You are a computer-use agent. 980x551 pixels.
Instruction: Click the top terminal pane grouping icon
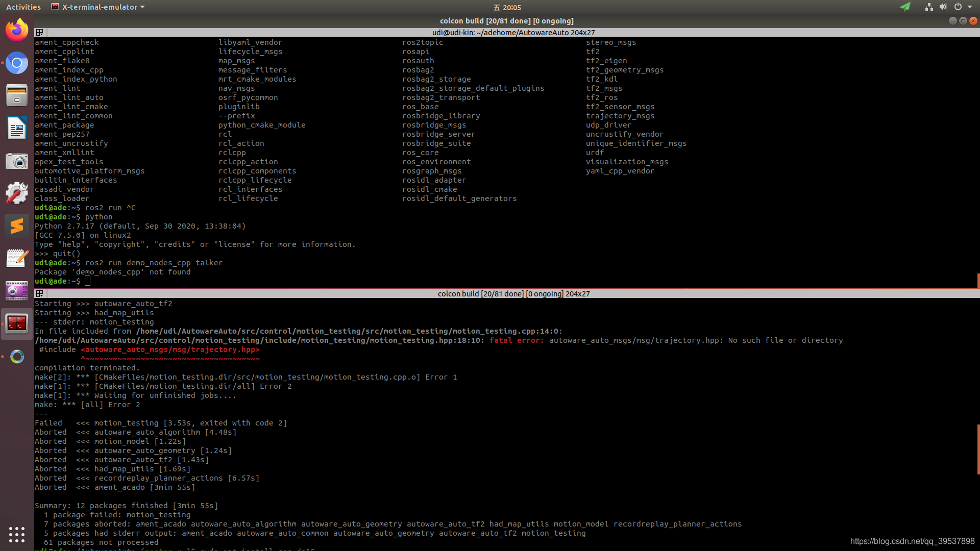[x=39, y=33]
